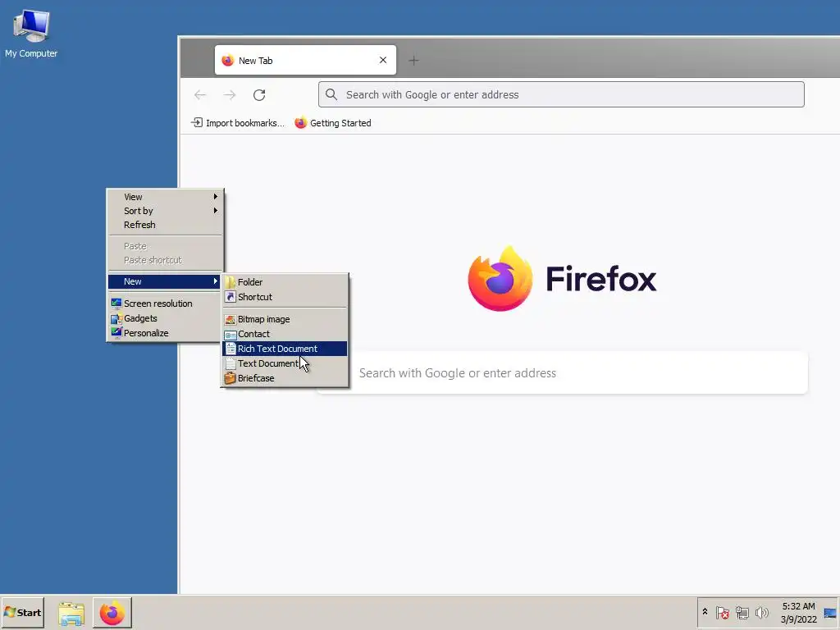This screenshot has height=630, width=840.
Task: Open the volume speaker tray icon
Action: click(x=761, y=612)
